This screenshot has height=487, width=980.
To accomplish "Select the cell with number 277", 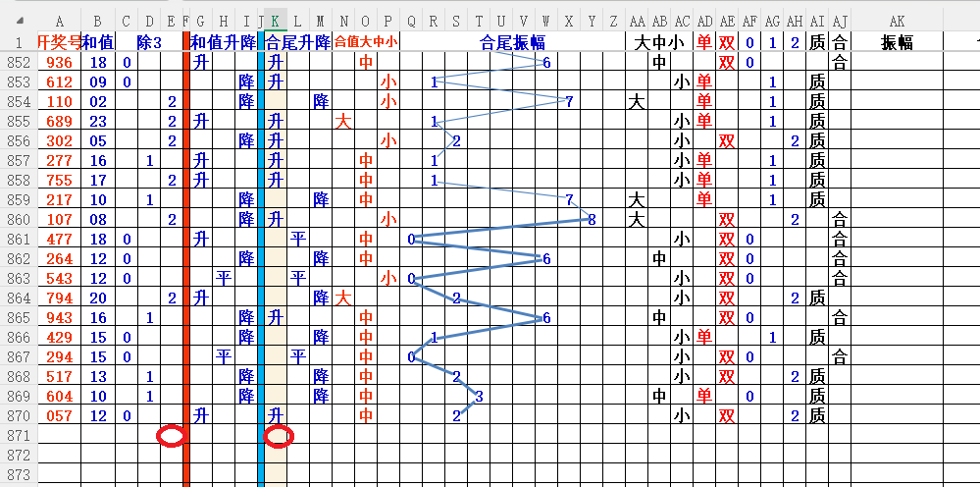I will 60,161.
